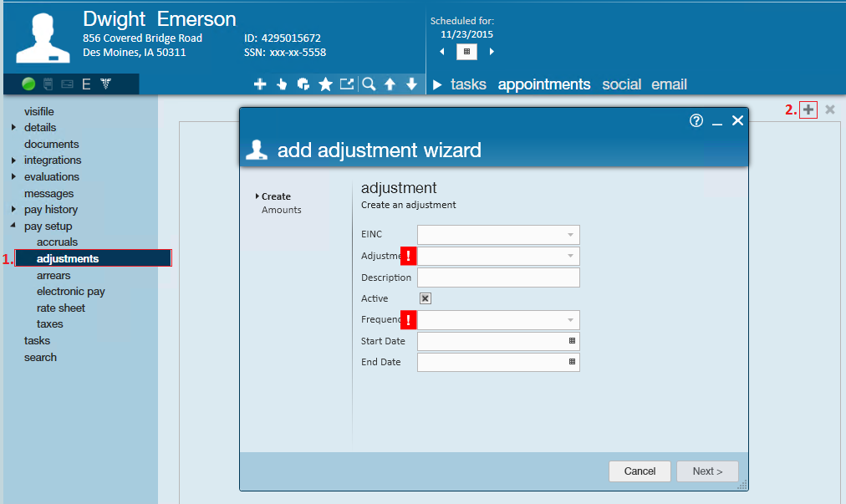This screenshot has width=846, height=504.
Task: Click the play arrow beside tasks
Action: click(x=437, y=84)
